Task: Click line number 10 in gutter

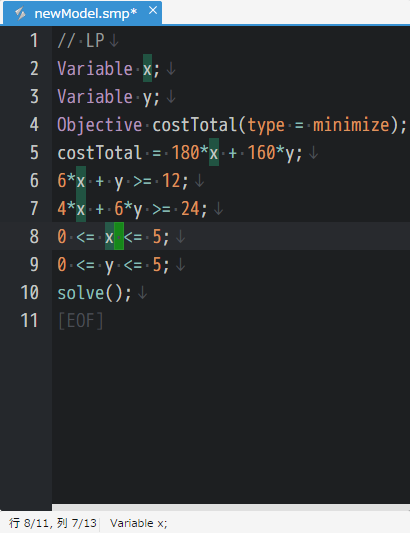Action: pyautogui.click(x=30, y=292)
